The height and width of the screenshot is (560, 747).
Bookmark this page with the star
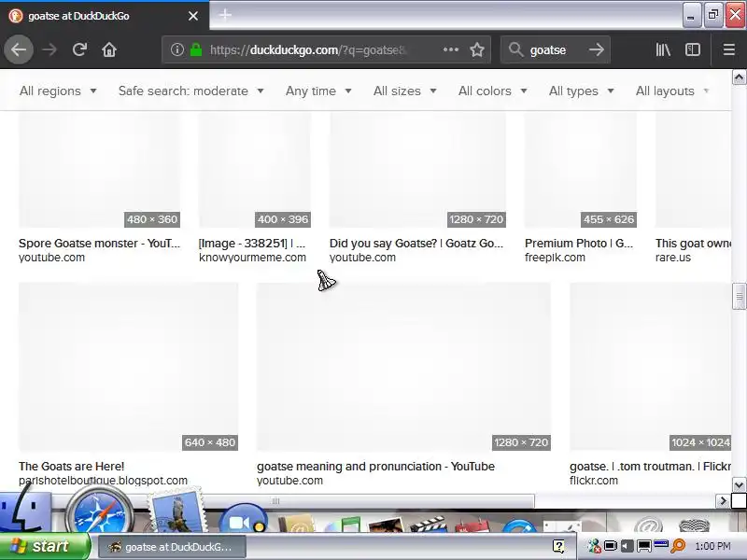click(x=477, y=49)
